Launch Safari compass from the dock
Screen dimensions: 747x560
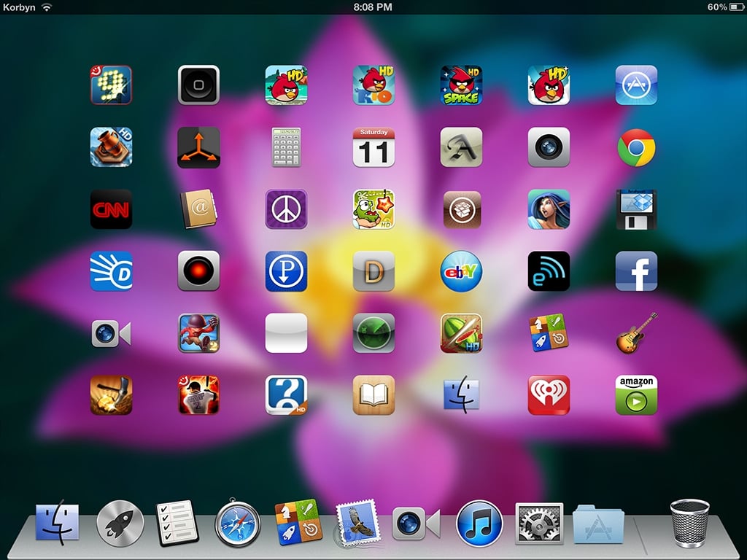[237, 523]
